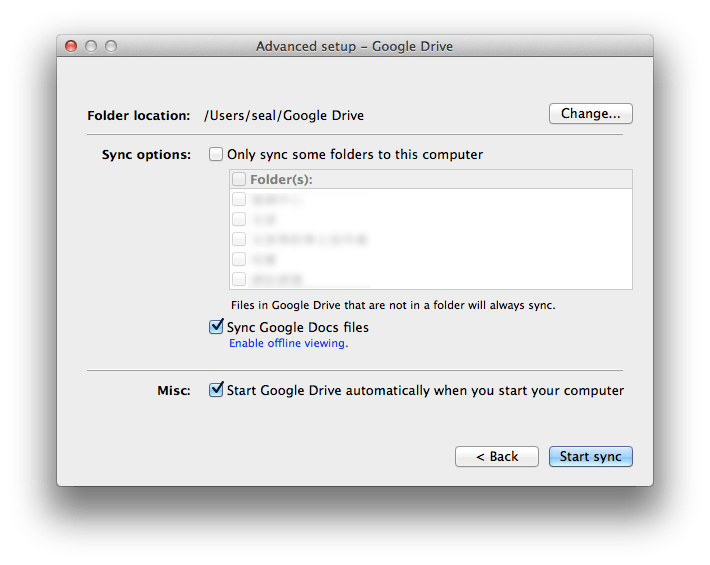Uncheck Sync Google Docs files
The height and width of the screenshot is (565, 710).
click(216, 327)
